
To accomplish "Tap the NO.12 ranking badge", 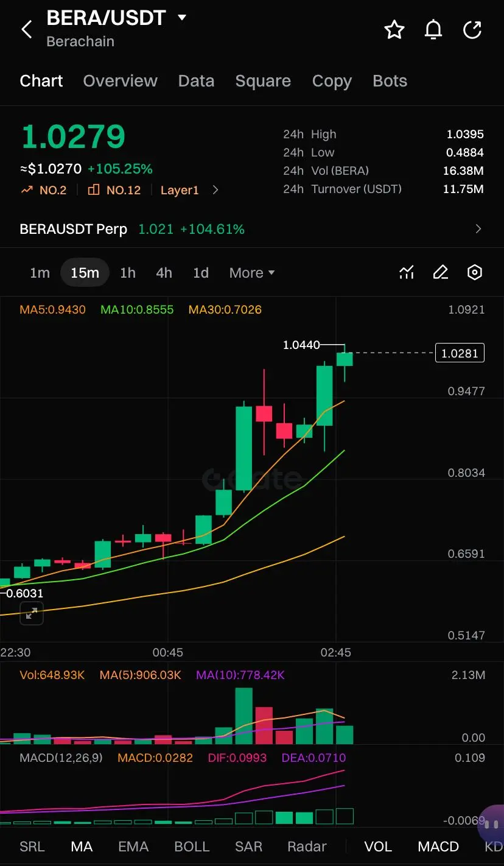I will [114, 190].
